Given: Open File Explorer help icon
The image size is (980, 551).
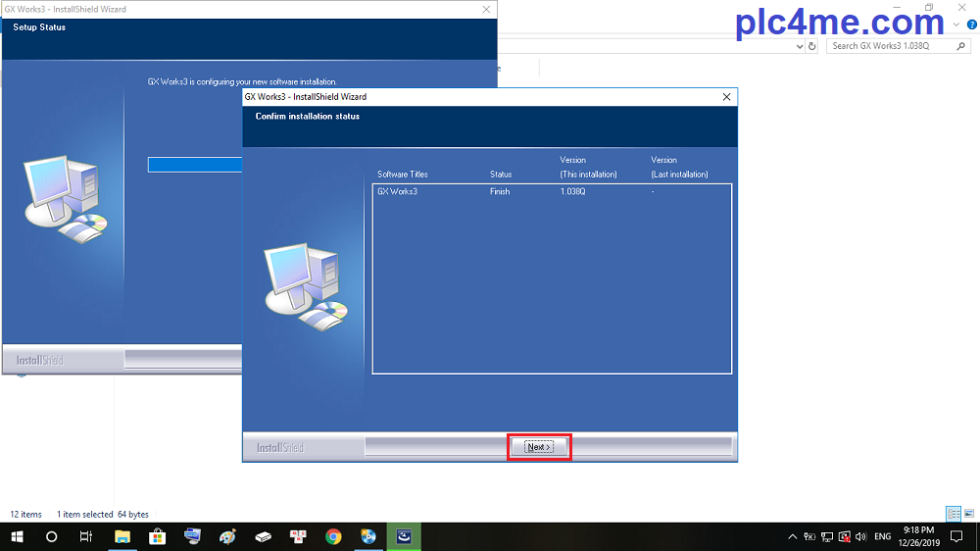Looking at the screenshot, I should [x=971, y=25].
